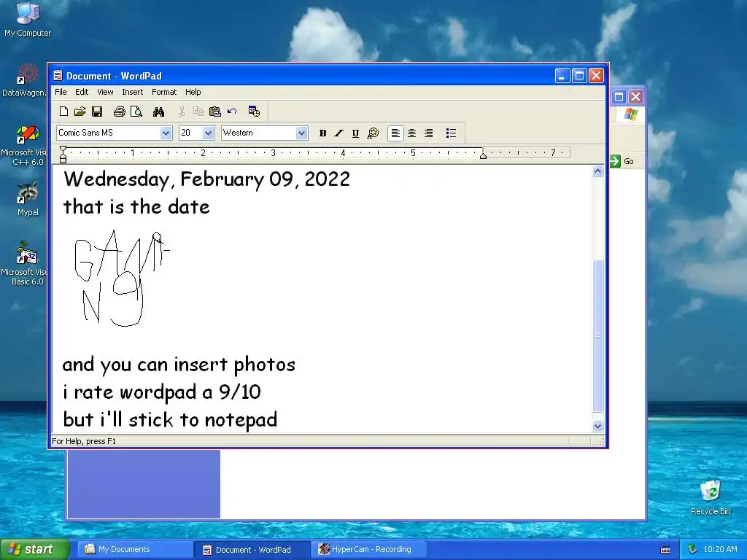Paste from clipboard icon
The width and height of the screenshot is (747, 560).
point(215,112)
